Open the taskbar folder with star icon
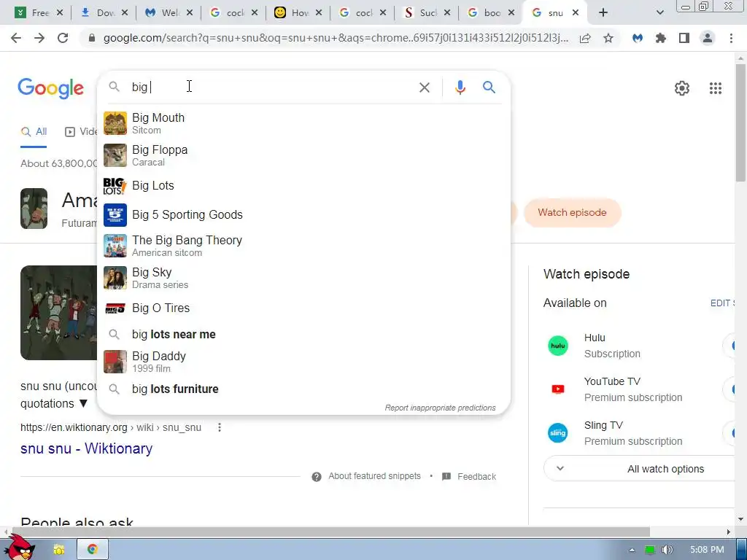Image resolution: width=747 pixels, height=560 pixels. [x=59, y=550]
